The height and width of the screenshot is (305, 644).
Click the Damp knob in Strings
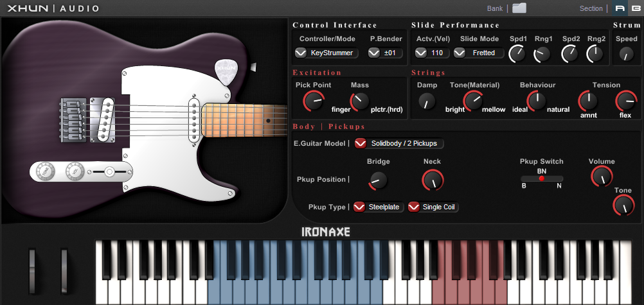pyautogui.click(x=427, y=101)
